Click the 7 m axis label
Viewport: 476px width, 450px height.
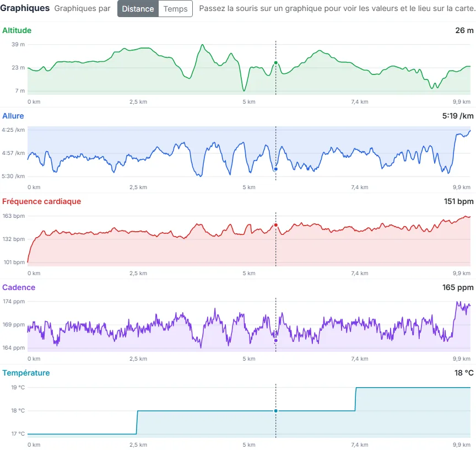click(20, 90)
